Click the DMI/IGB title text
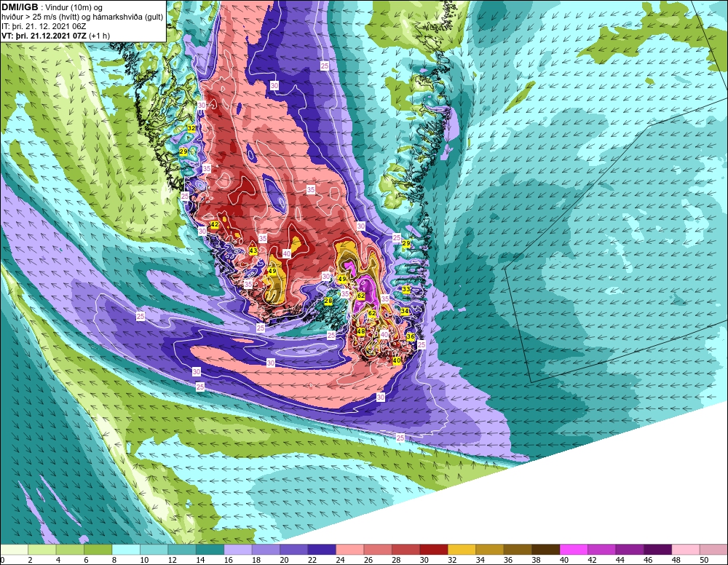Viewport: 728px width, 565px height. 20,7
